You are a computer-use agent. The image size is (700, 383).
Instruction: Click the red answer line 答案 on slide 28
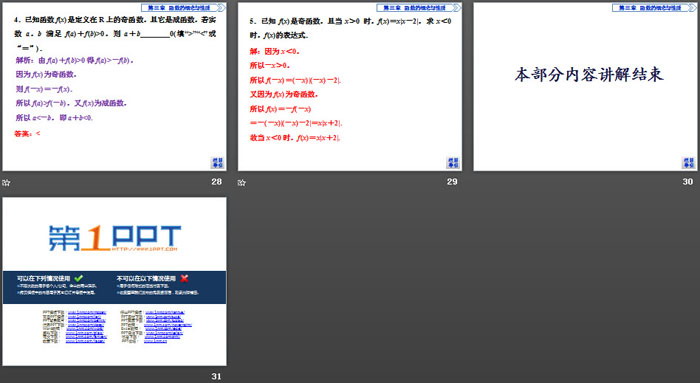pos(27,133)
